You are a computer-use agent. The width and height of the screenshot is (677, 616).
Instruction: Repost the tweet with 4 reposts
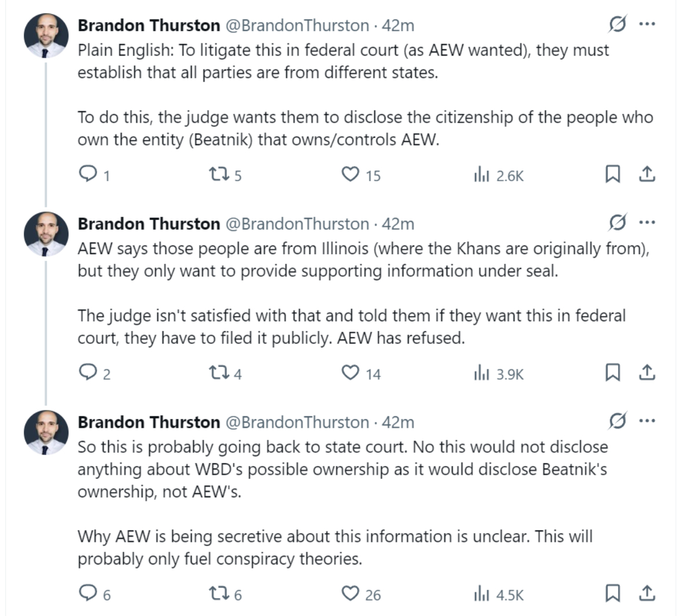tap(219, 373)
